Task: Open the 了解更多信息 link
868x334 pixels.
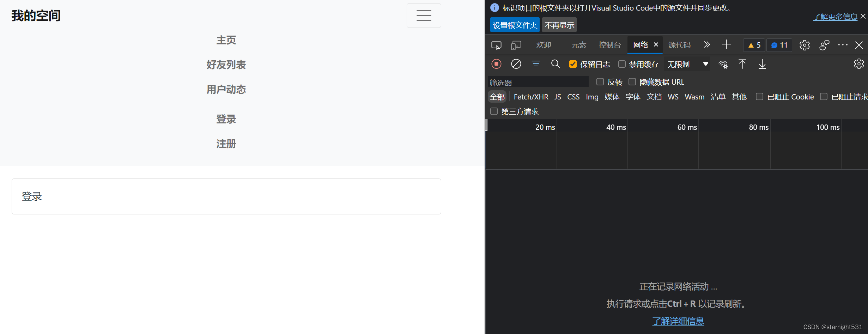Action: [835, 17]
